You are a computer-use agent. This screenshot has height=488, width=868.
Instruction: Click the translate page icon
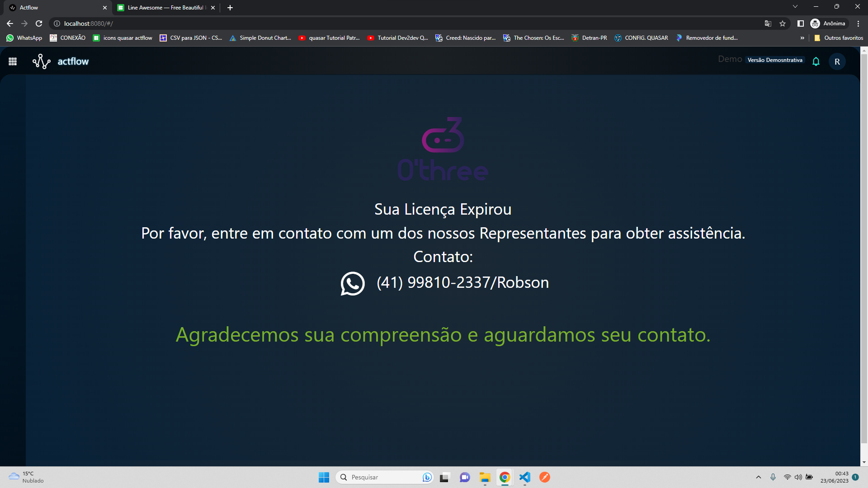768,23
